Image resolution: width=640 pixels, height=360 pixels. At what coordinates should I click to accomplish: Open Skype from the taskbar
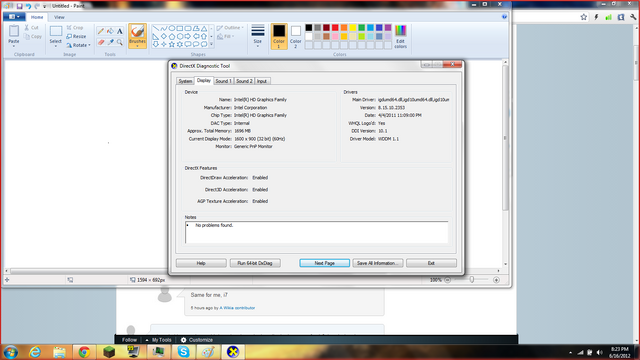click(x=183, y=351)
